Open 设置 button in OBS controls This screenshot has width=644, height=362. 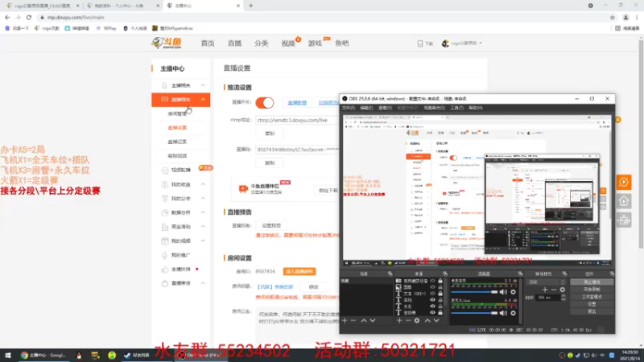(592, 304)
